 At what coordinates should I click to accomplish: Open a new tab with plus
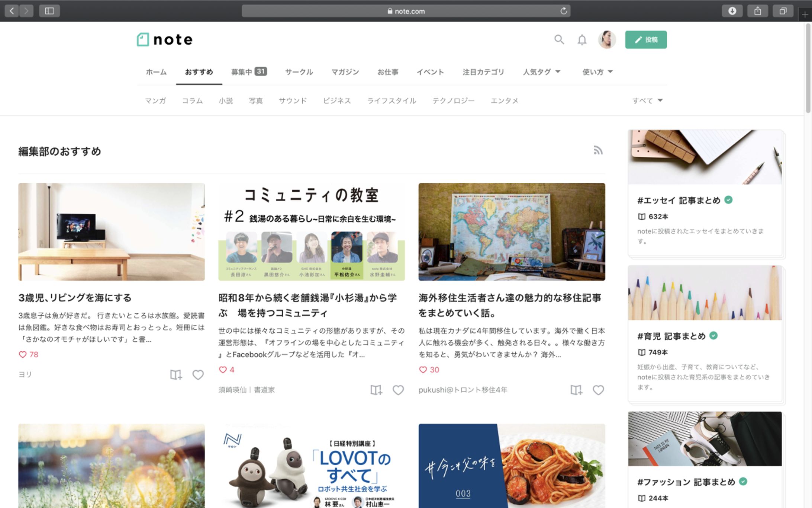point(805,15)
